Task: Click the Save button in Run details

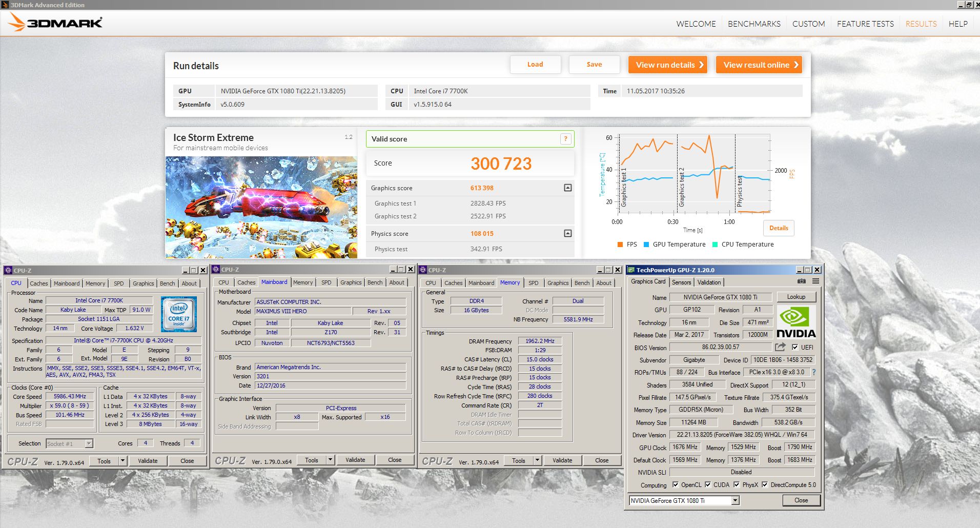Action: tap(594, 65)
